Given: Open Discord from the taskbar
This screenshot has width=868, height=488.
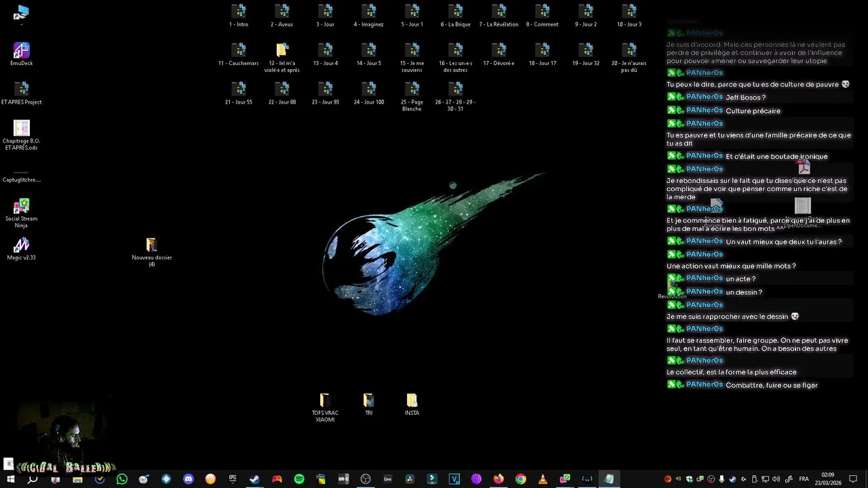Looking at the screenshot, I should coord(189,479).
